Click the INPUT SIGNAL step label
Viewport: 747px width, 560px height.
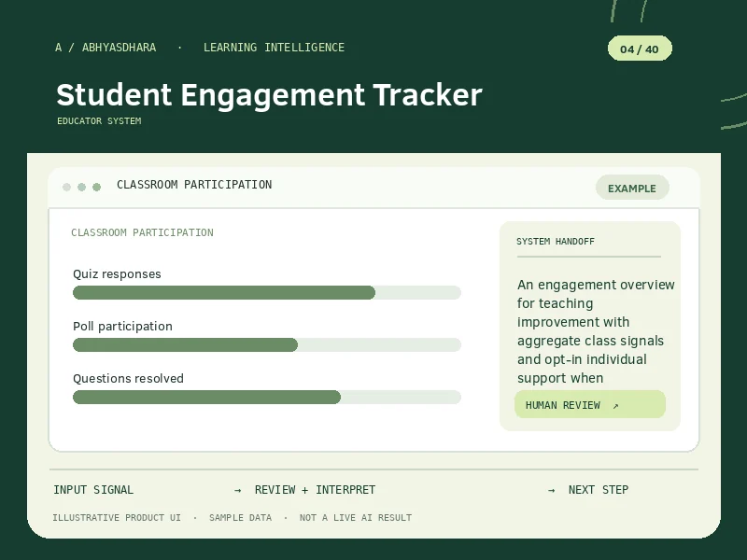tap(93, 489)
